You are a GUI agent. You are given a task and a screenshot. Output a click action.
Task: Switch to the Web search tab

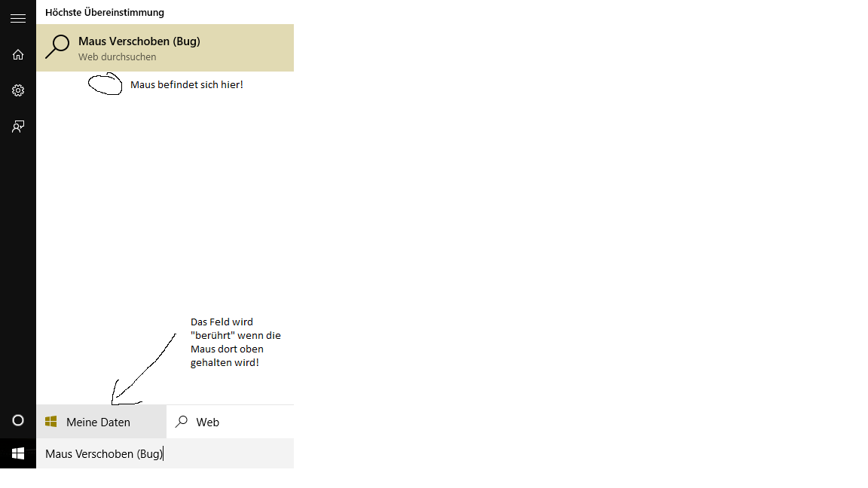coord(230,422)
